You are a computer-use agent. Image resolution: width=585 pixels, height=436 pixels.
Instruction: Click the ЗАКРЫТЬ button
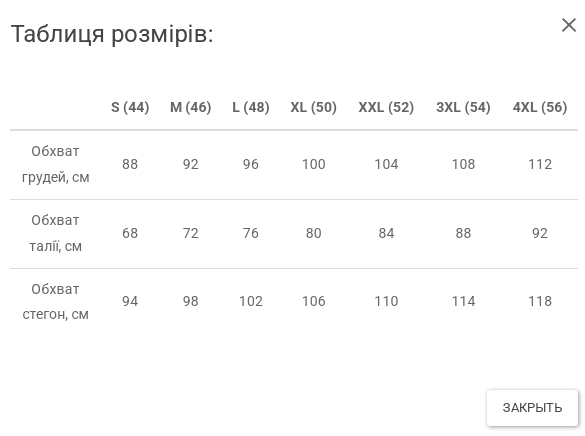(532, 408)
